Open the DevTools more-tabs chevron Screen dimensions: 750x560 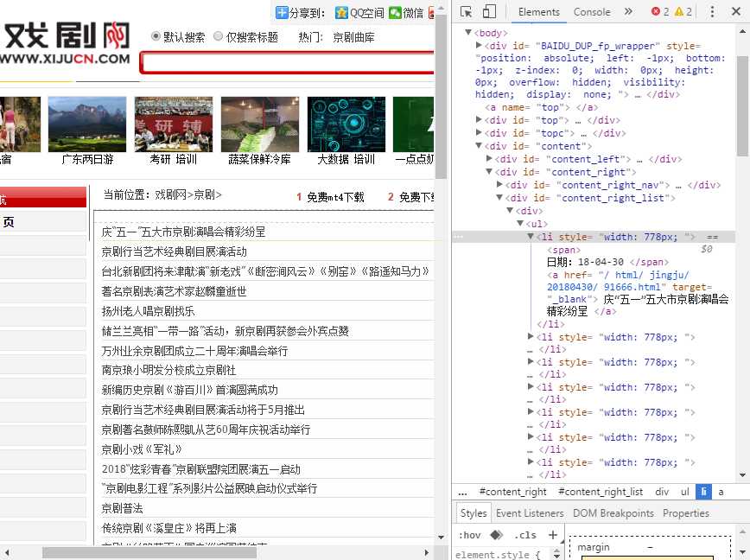[628, 11]
